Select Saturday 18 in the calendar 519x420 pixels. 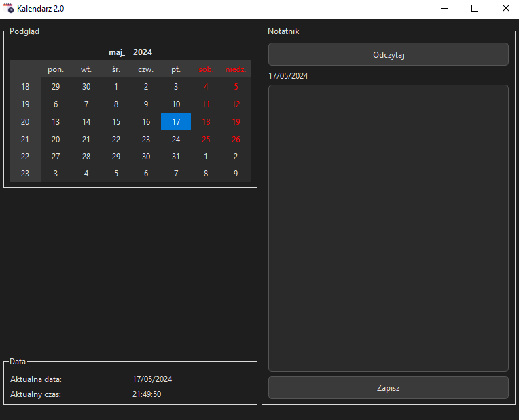(x=206, y=122)
